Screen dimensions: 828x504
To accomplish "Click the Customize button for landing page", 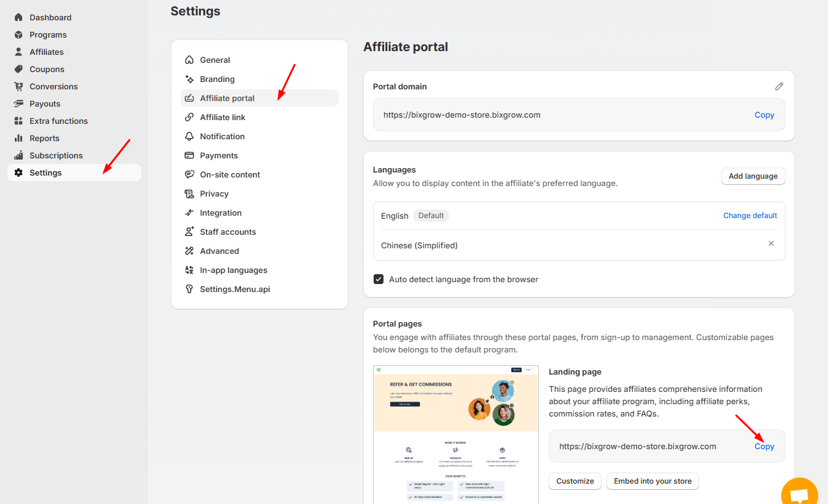I will pos(575,481).
